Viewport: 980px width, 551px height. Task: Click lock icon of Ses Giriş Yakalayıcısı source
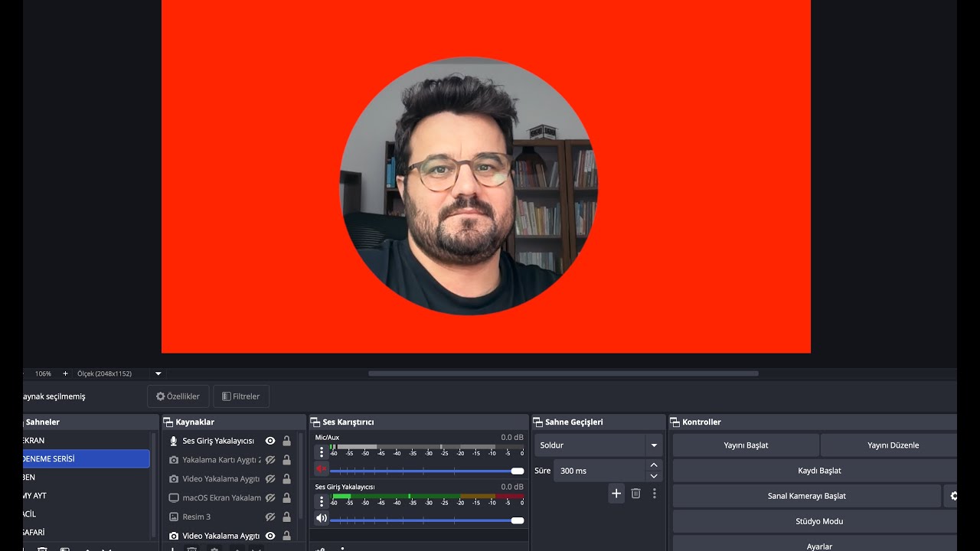point(286,441)
